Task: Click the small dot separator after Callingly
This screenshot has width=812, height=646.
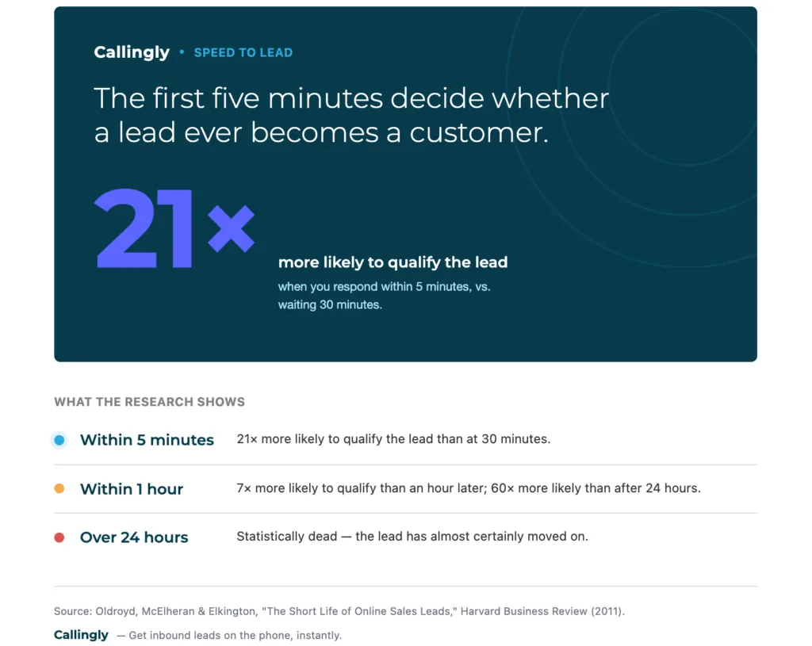Action: (182, 52)
